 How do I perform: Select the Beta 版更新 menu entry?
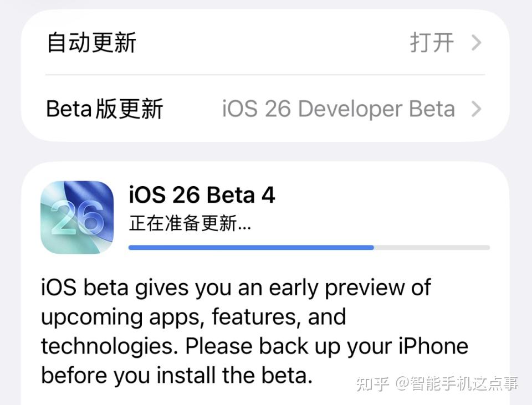tap(104, 109)
